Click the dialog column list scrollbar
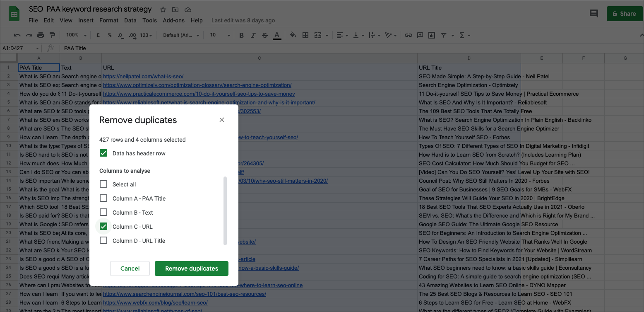This screenshot has width=644, height=312. coord(225,211)
